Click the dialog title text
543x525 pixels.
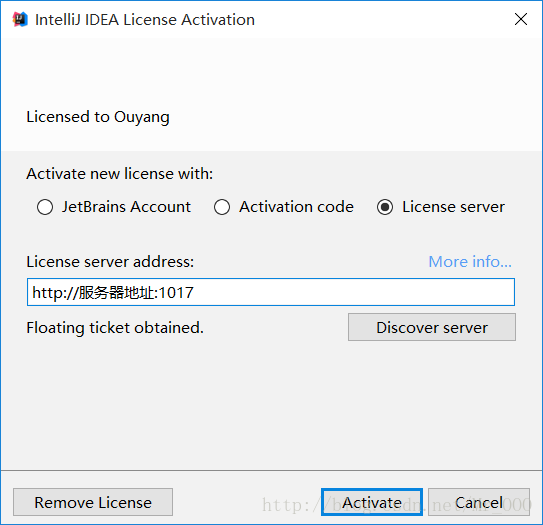pos(145,20)
